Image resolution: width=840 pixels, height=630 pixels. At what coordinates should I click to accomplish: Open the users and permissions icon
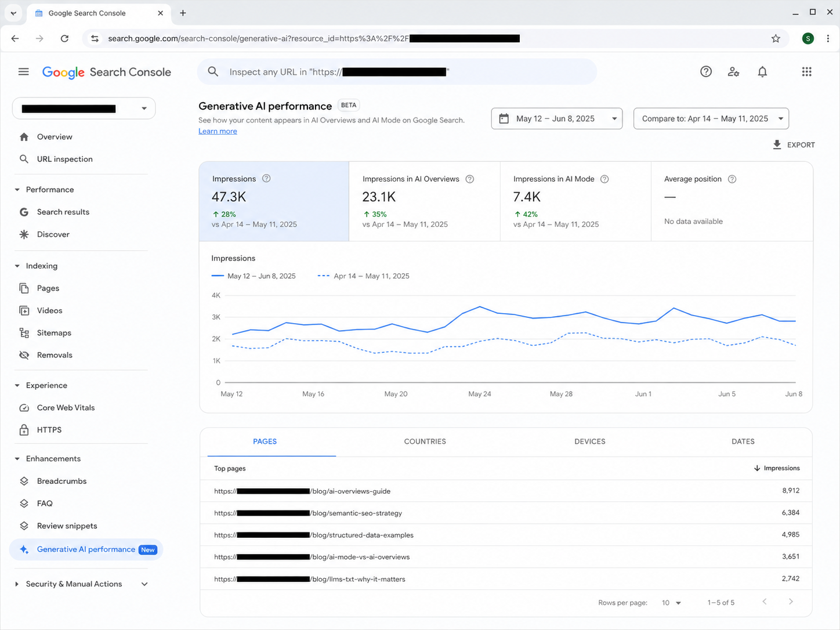(734, 72)
